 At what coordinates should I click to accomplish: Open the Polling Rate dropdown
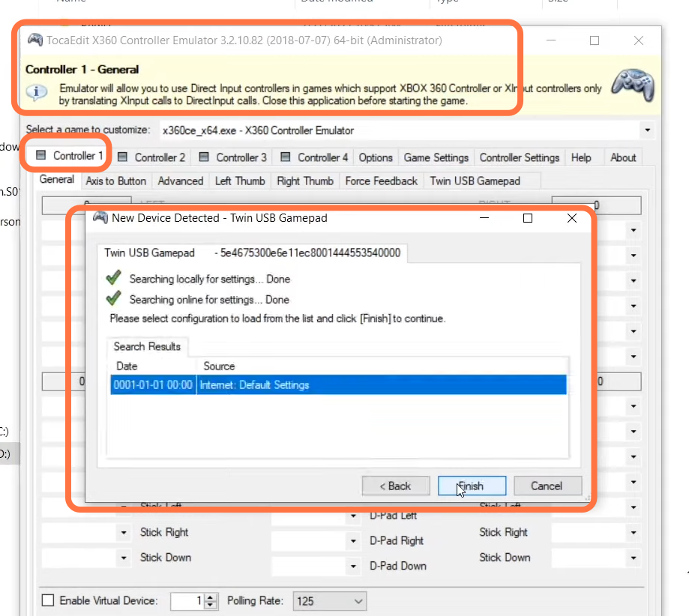coord(329,601)
